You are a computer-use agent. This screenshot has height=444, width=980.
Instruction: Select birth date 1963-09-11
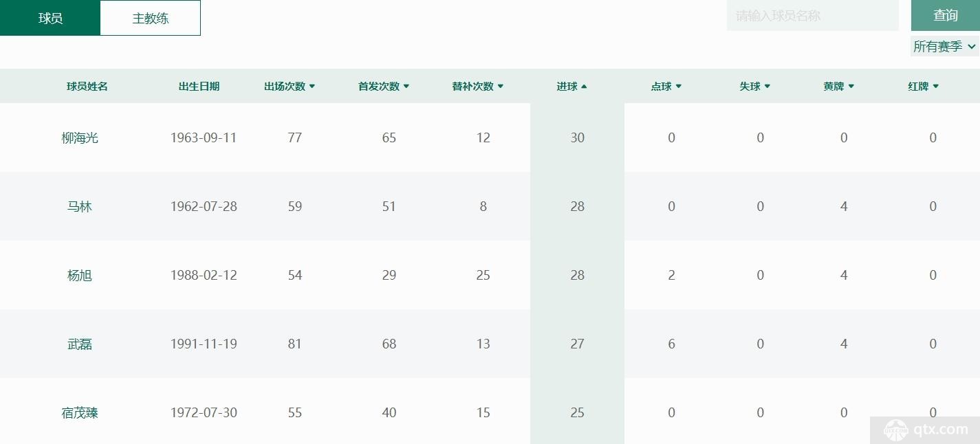pyautogui.click(x=204, y=137)
